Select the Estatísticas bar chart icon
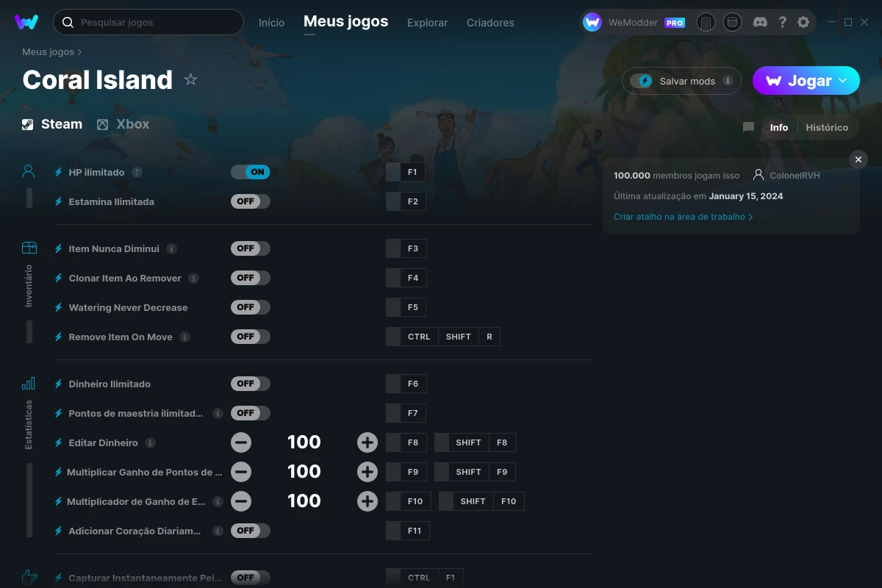Viewport: 882px width, 588px height. pos(29,383)
